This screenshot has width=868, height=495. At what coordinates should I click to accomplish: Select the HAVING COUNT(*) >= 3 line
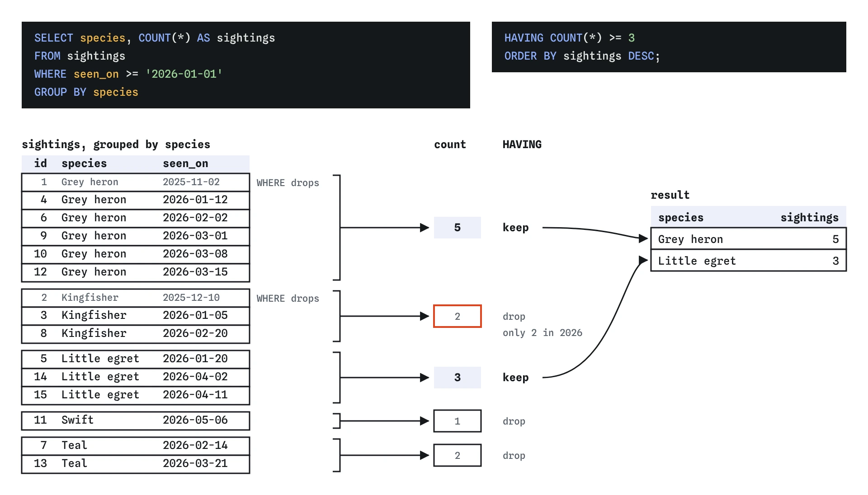click(570, 38)
